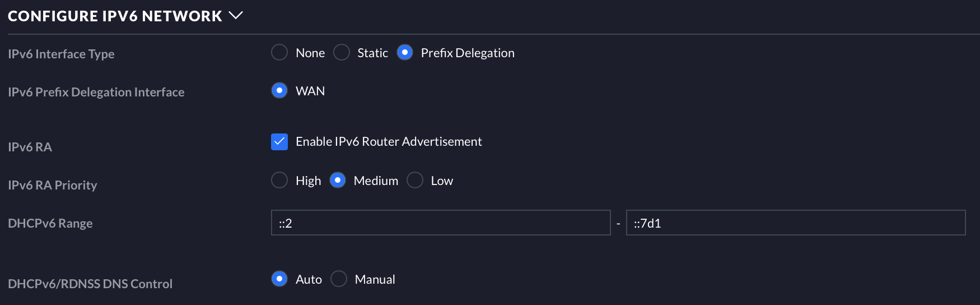This screenshot has height=305, width=980.
Task: Select None for IPv6 Interface Type
Action: click(279, 53)
